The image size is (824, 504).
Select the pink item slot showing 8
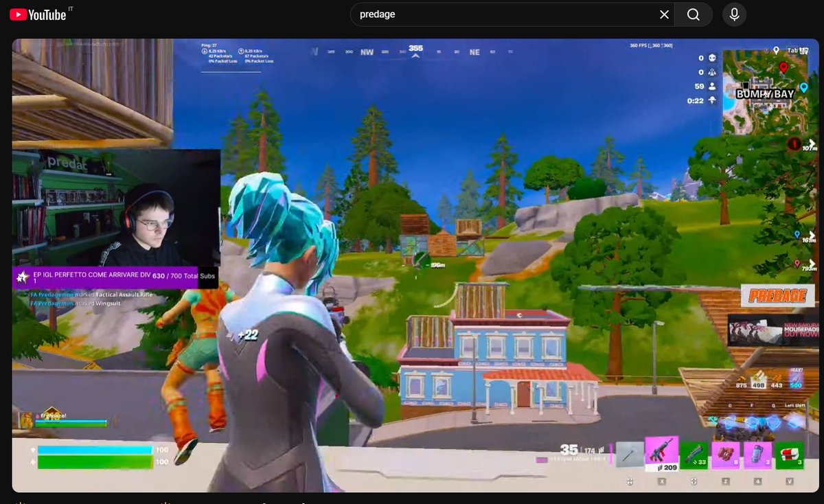tap(726, 456)
